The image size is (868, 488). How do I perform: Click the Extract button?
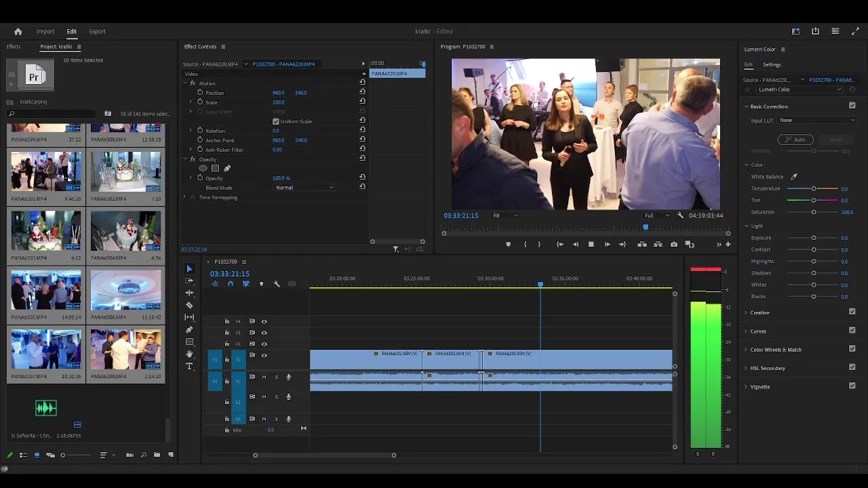pyautogui.click(x=658, y=244)
